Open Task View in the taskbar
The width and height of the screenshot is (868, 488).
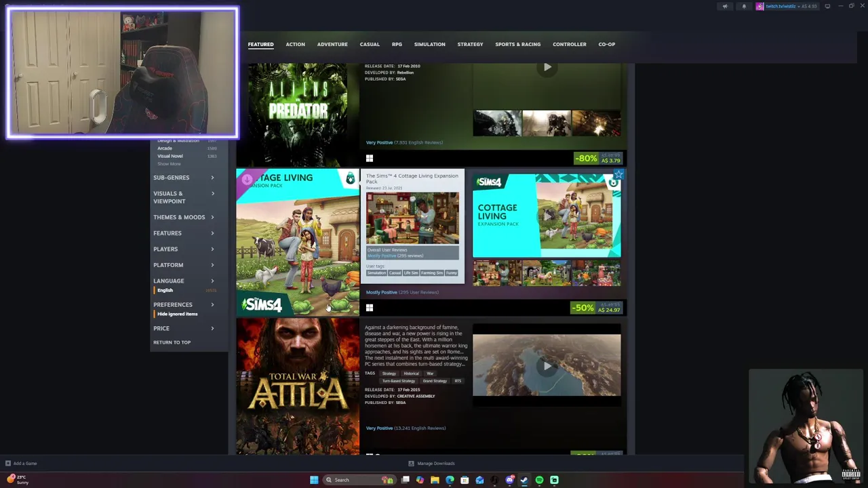[405, 480]
